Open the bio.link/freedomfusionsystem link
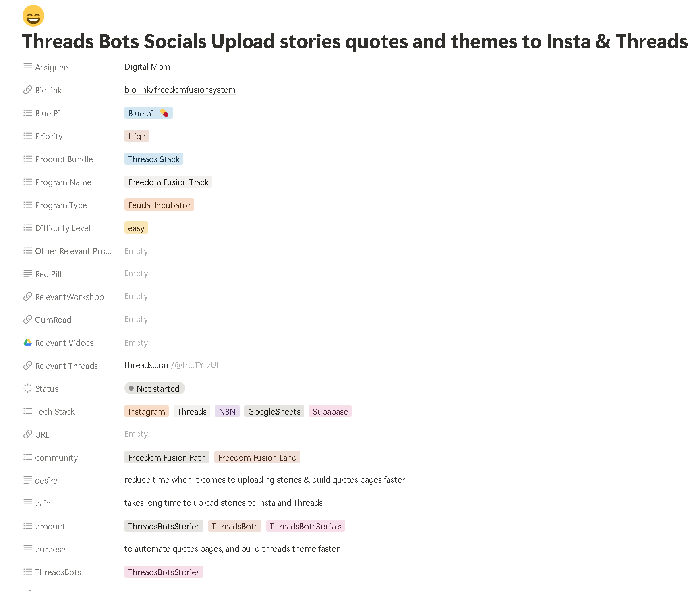Image resolution: width=700 pixels, height=591 pixels. (x=180, y=90)
